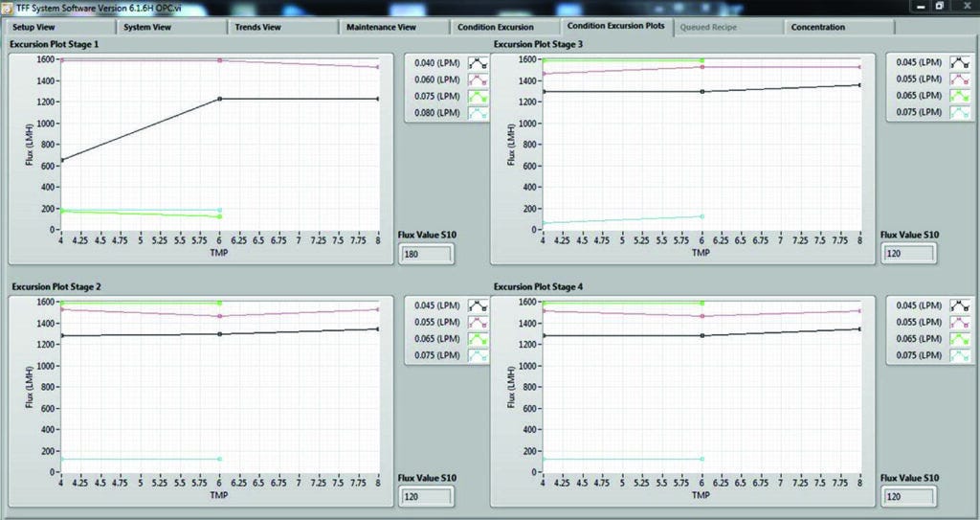Click the Stage 1 0.075 (LPM) green legend icon
The image size is (980, 520).
pos(475,96)
